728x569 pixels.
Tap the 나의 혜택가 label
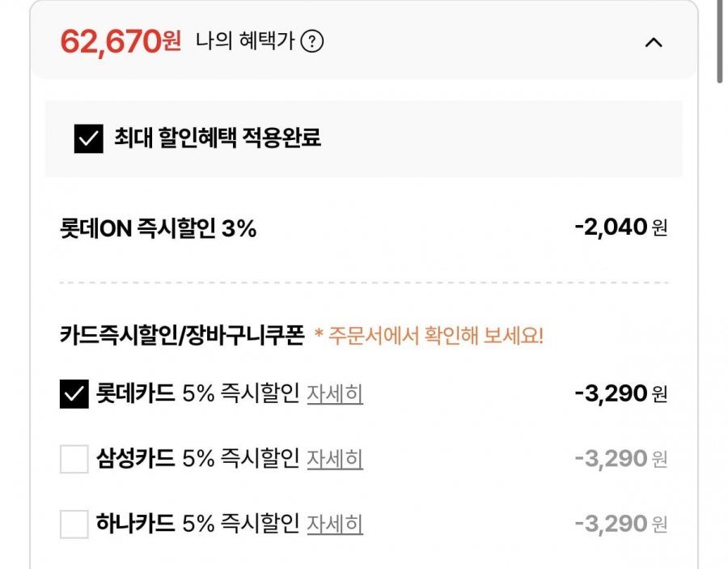(x=245, y=41)
